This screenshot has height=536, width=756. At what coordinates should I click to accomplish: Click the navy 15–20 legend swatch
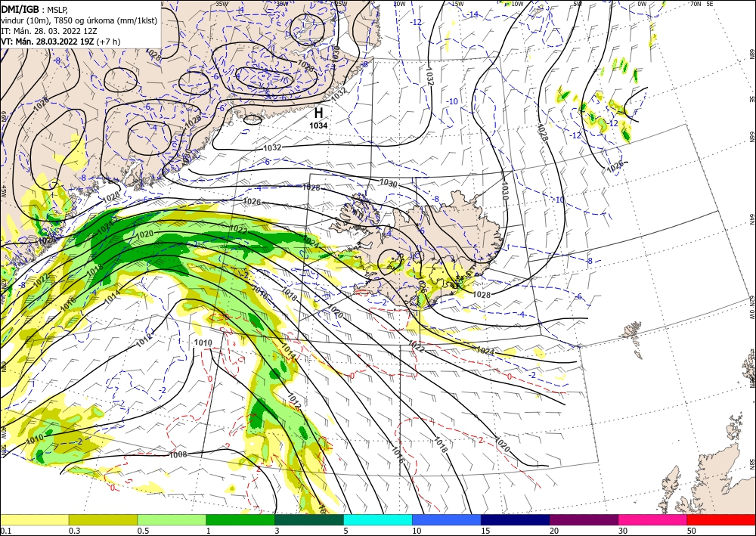click(516, 519)
